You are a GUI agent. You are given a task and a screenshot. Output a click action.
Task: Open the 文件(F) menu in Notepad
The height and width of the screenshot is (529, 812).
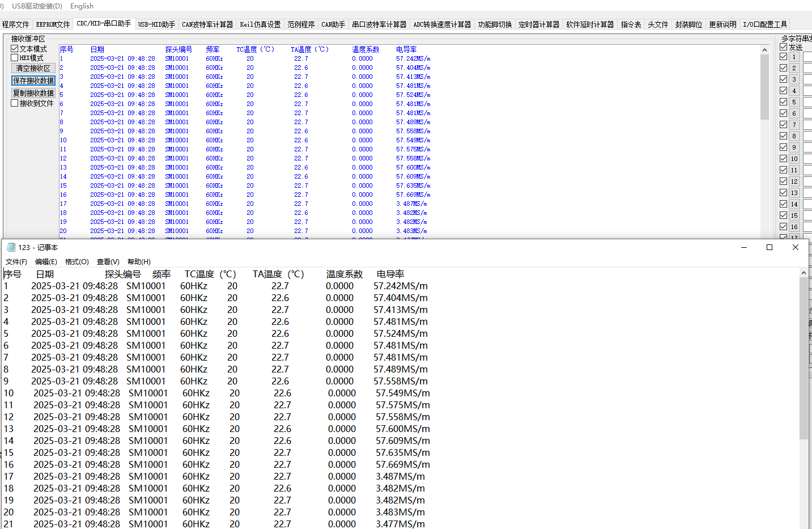point(16,262)
